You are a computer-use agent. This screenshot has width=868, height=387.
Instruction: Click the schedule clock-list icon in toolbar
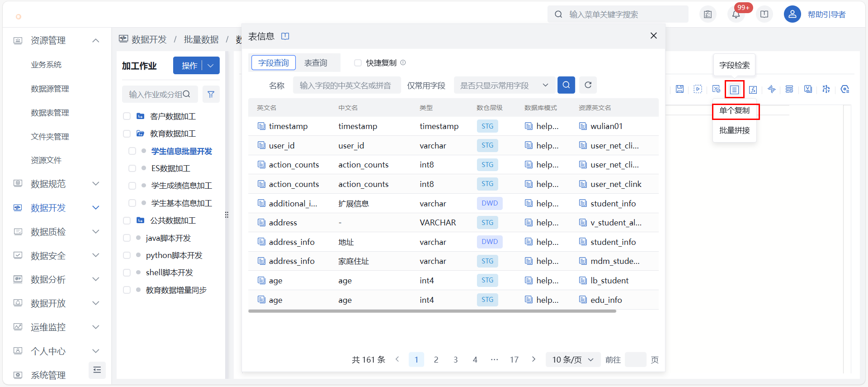[789, 89]
